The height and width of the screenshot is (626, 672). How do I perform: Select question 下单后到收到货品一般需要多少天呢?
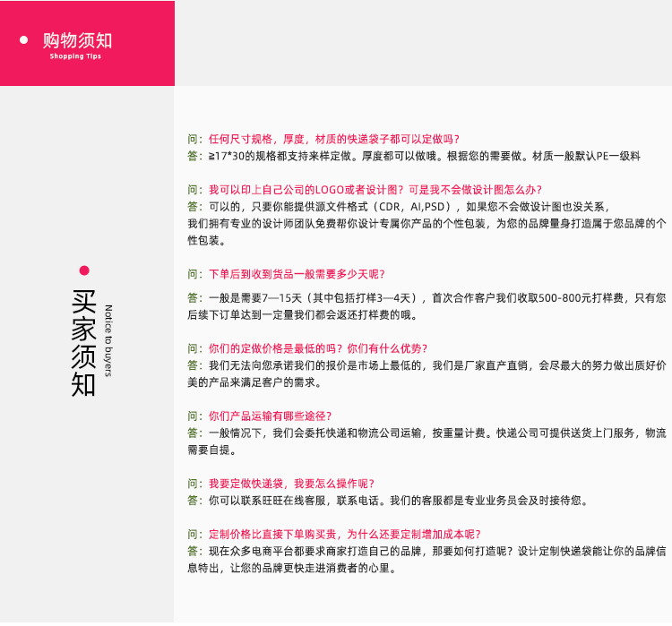287,274
